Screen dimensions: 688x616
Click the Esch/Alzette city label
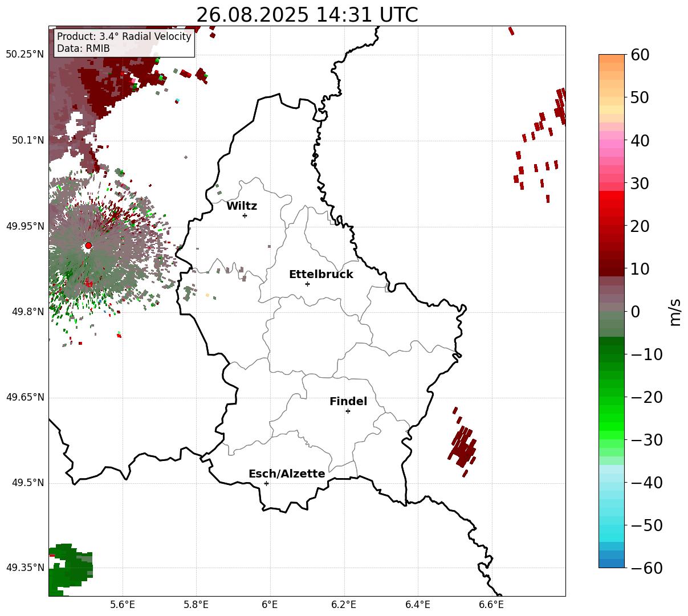pos(287,474)
